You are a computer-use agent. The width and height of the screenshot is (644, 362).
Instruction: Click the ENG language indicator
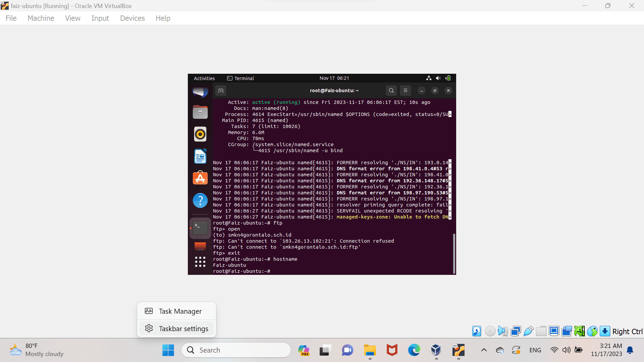(535, 350)
